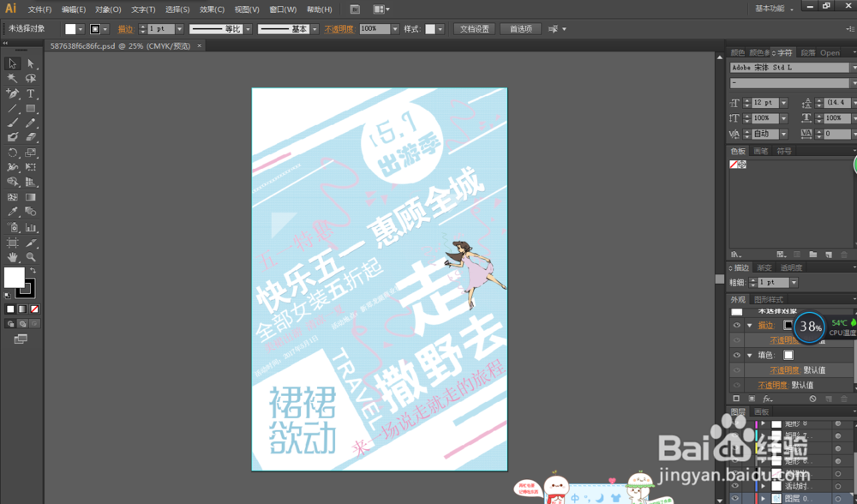857x504 pixels.
Task: Click the Clear Appearance icon
Action: [812, 399]
